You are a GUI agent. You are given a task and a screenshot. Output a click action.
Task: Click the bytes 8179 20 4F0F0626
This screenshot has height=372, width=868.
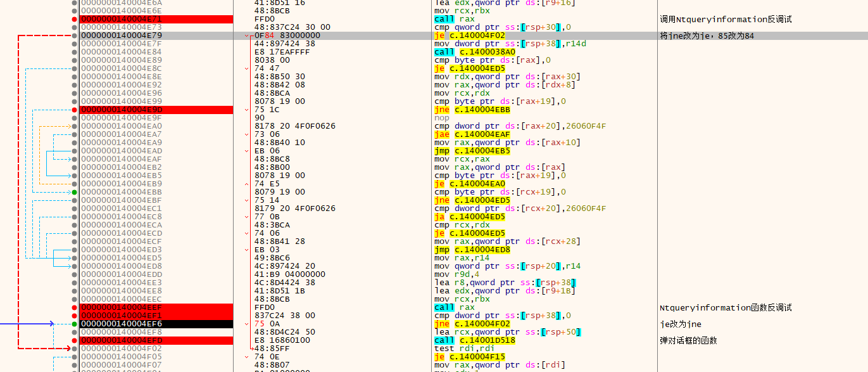pos(294,208)
